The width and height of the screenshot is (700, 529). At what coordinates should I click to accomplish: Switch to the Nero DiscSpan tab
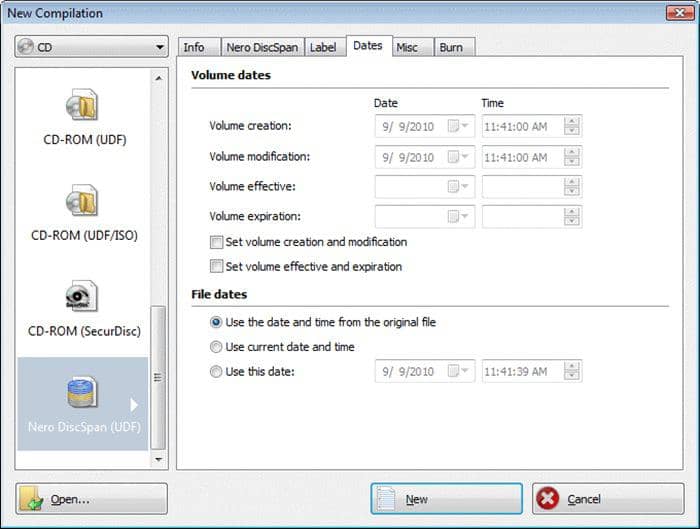click(x=262, y=47)
